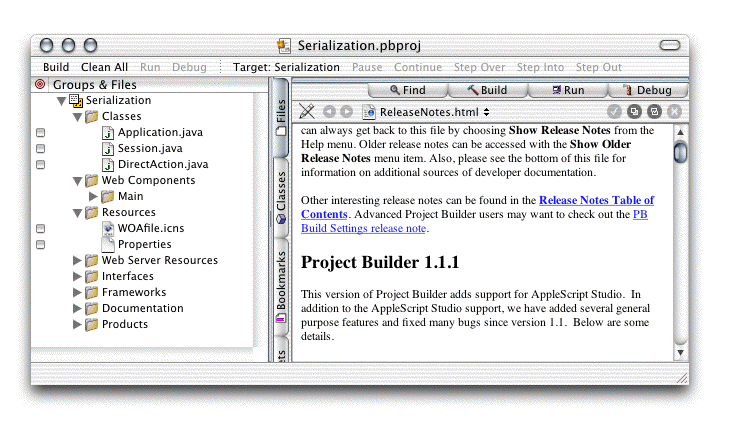
Task: Select WOAfile.icns in the file list
Action: [x=151, y=228]
